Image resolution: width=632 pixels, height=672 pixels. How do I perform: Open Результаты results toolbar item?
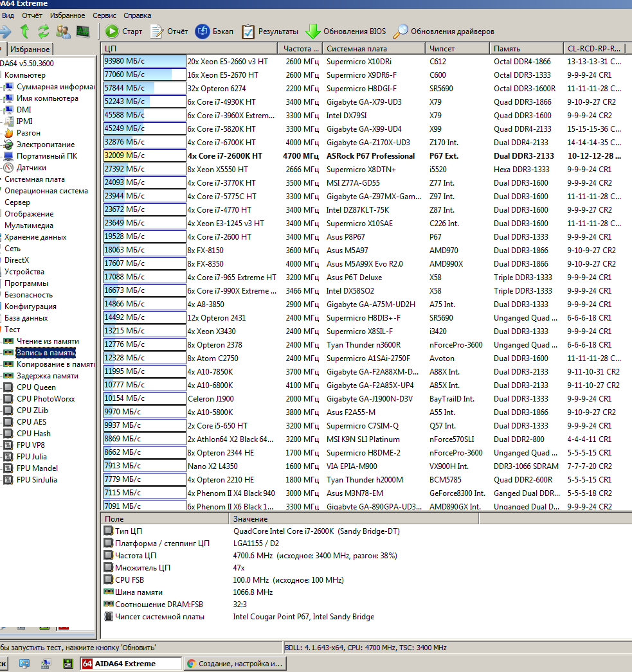(269, 31)
